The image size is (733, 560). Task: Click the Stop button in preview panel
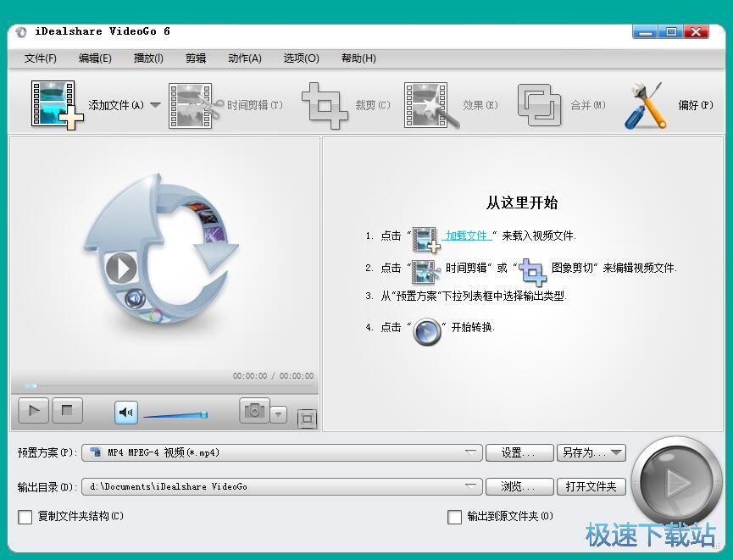pos(67,410)
